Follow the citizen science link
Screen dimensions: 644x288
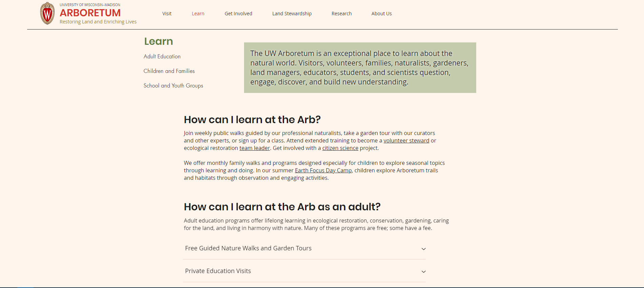pos(340,148)
